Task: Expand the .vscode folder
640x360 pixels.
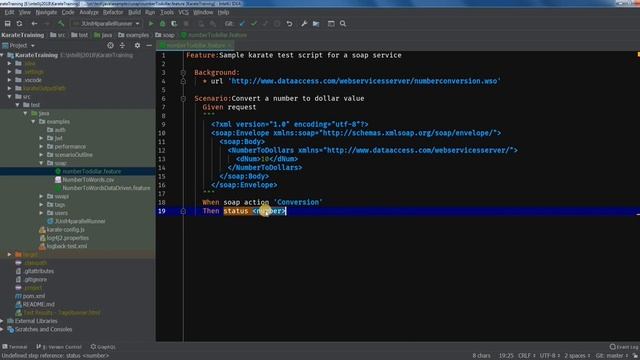Action: 10,80
